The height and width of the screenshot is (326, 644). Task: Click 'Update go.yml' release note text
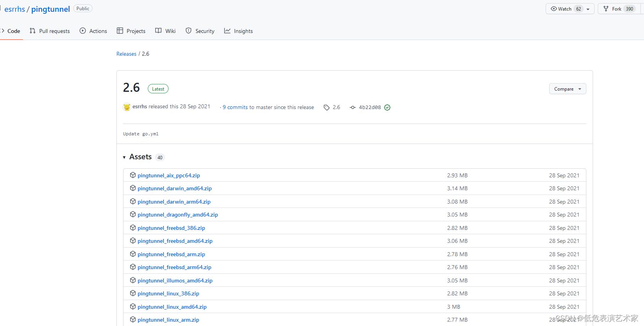(141, 134)
